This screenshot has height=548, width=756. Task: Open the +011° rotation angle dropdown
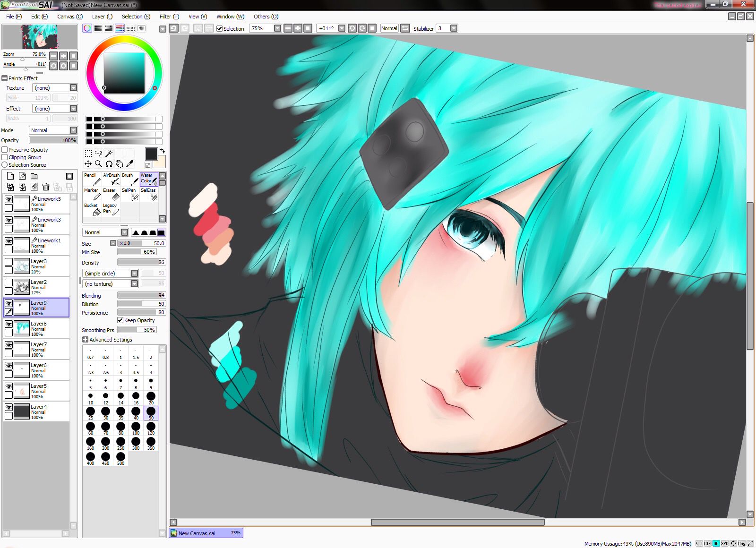(x=342, y=28)
